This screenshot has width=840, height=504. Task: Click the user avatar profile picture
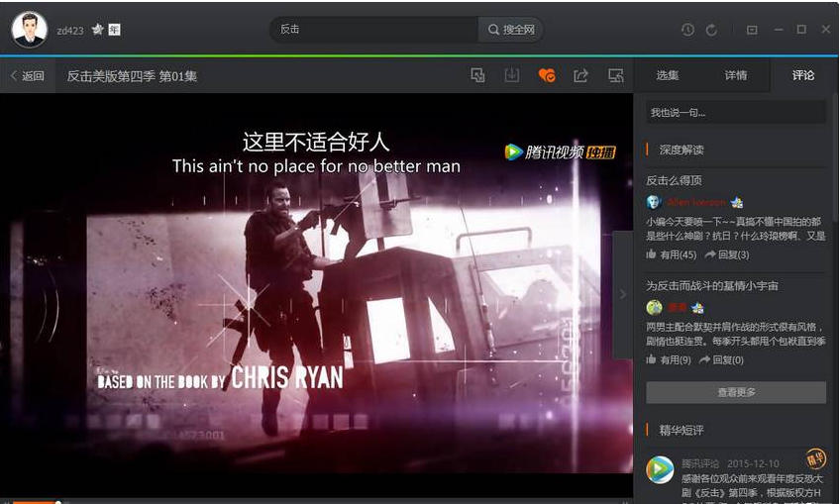(x=30, y=30)
